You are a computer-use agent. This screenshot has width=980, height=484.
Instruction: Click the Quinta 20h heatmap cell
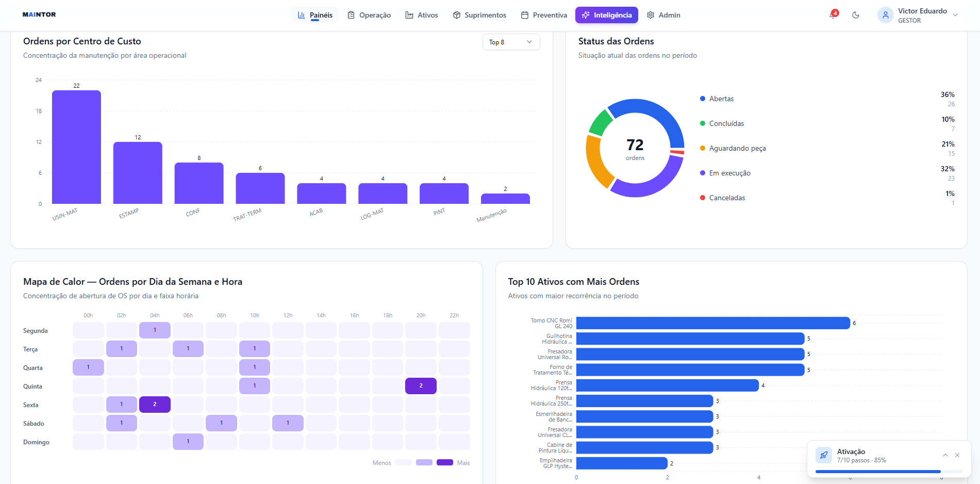coord(421,386)
